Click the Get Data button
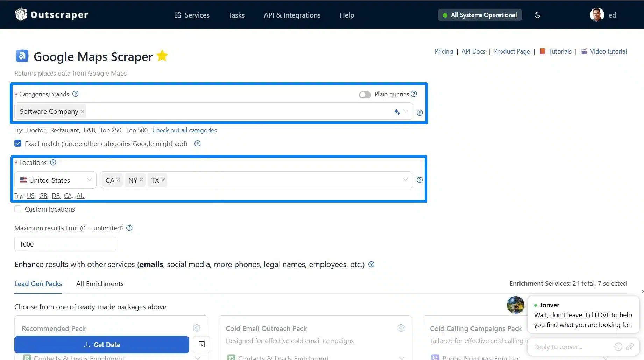644x360 pixels. pyautogui.click(x=101, y=345)
